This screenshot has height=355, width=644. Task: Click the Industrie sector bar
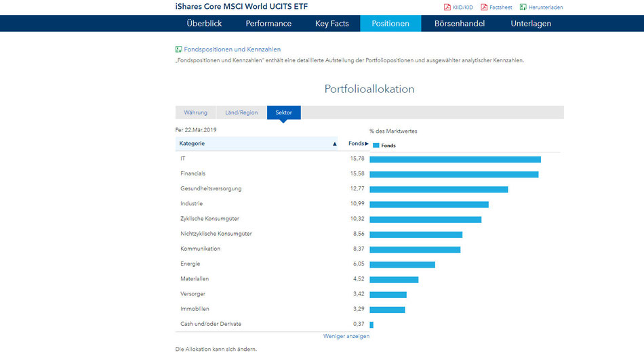coord(429,205)
